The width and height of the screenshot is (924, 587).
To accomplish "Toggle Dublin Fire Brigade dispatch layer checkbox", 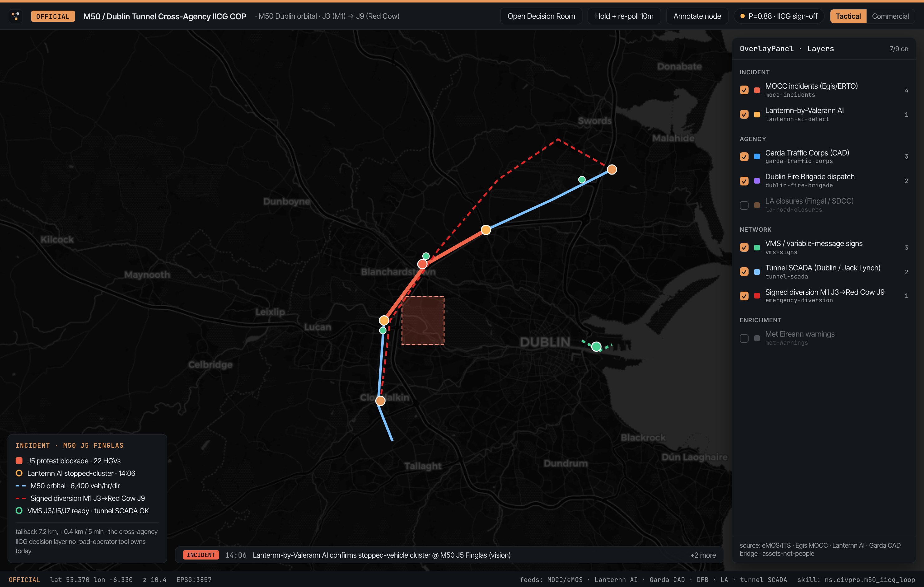I will (744, 181).
